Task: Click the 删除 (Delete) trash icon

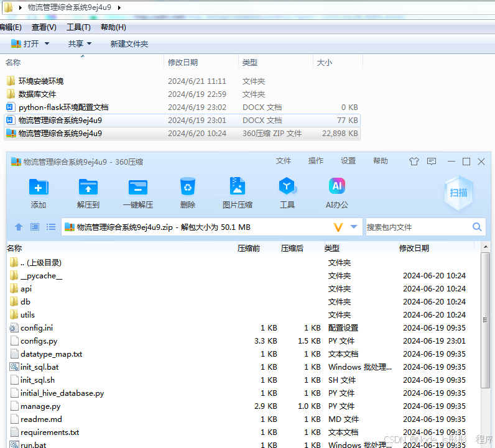Action: [188, 186]
